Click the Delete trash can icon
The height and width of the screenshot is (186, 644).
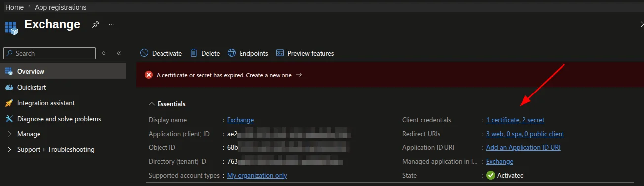coord(194,53)
